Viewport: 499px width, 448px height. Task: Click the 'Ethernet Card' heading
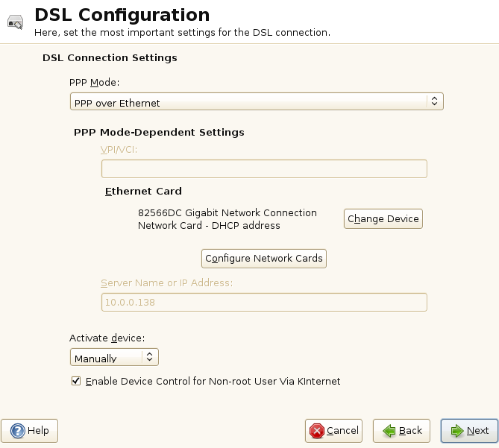tap(143, 192)
